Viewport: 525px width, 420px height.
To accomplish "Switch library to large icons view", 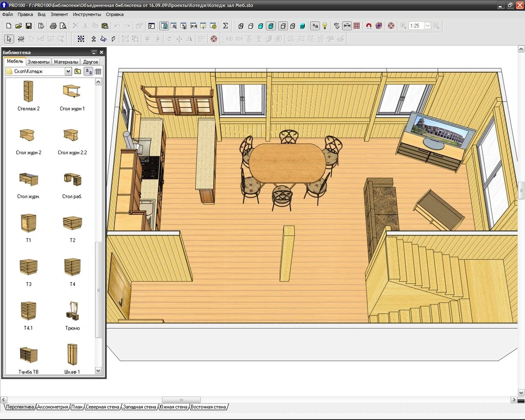I will click(x=89, y=71).
